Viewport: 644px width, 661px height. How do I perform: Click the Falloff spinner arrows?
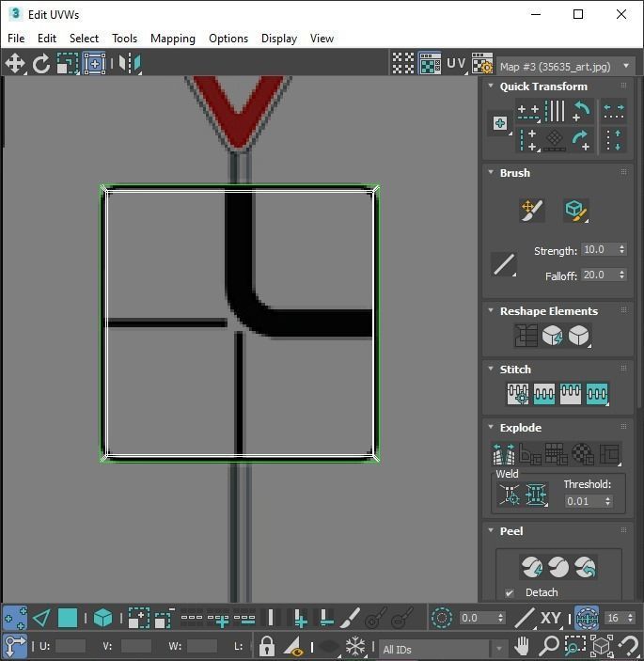[x=621, y=275]
